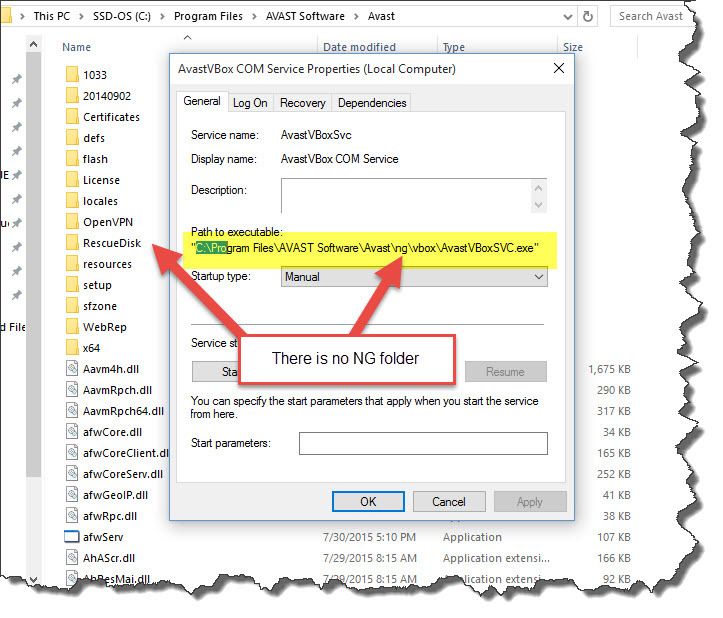
Task: Select the OpenVPN folder icon
Action: pyautogui.click(x=72, y=222)
